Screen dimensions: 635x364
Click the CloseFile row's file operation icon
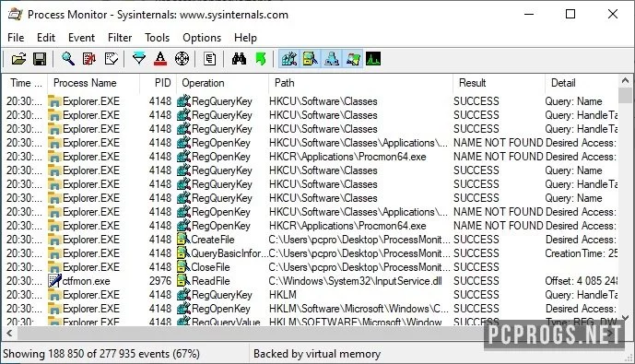coord(183,267)
